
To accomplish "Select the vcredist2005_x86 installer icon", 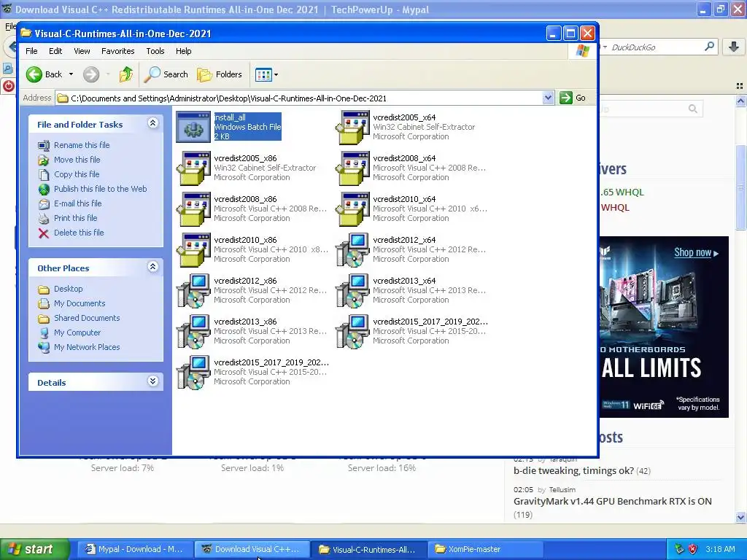I will pyautogui.click(x=193, y=168).
